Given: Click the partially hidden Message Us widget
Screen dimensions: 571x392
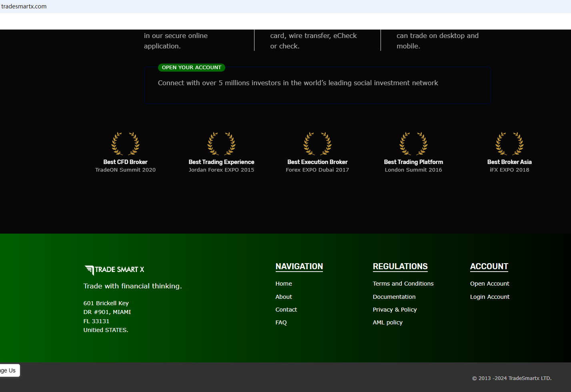Looking at the screenshot, I should (x=9, y=370).
